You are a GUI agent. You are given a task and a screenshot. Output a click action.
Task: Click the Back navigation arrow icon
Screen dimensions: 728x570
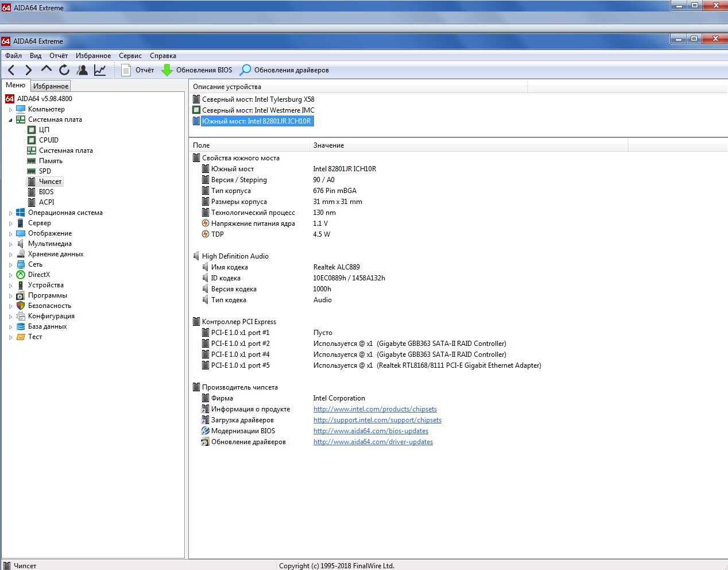[x=11, y=70]
